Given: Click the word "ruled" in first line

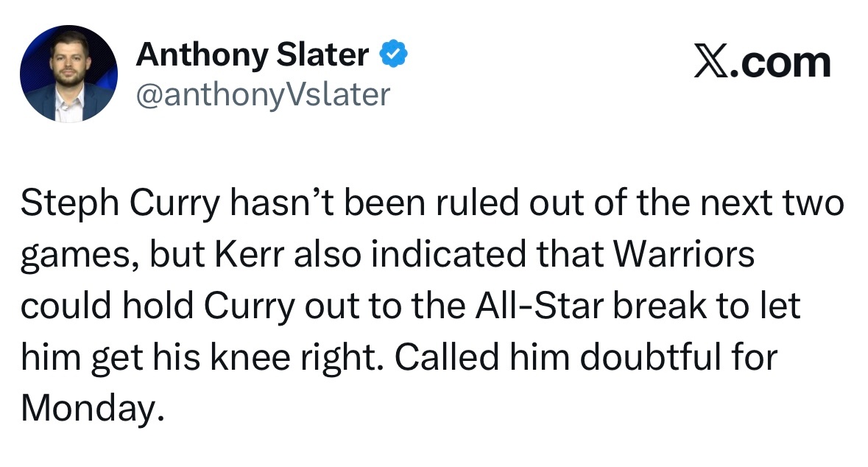Looking at the screenshot, I should (x=480, y=205).
